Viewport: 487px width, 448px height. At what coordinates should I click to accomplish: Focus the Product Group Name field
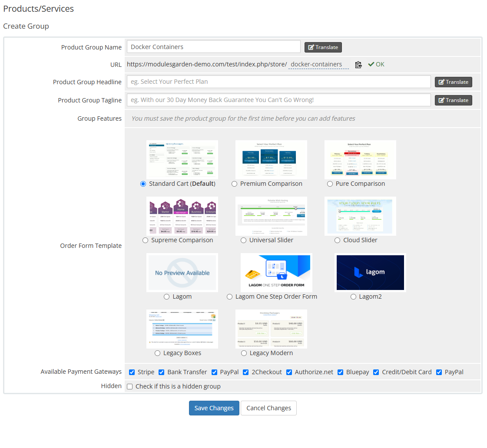pyautogui.click(x=213, y=46)
